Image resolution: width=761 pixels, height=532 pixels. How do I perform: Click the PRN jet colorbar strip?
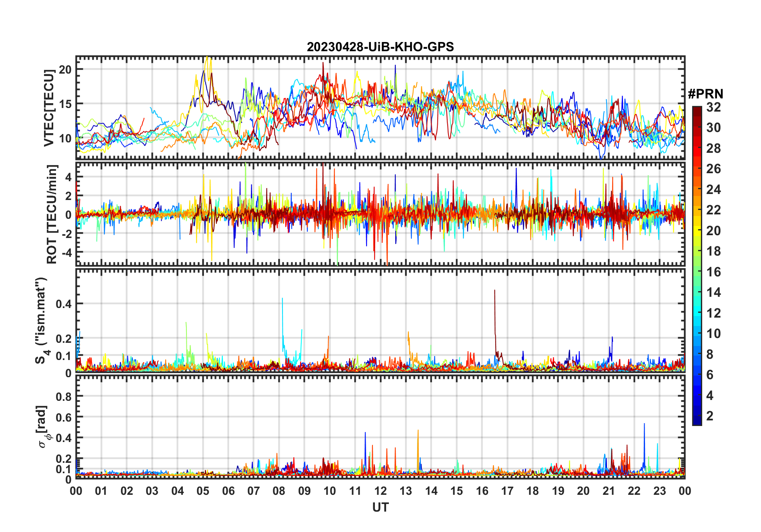[697, 266]
